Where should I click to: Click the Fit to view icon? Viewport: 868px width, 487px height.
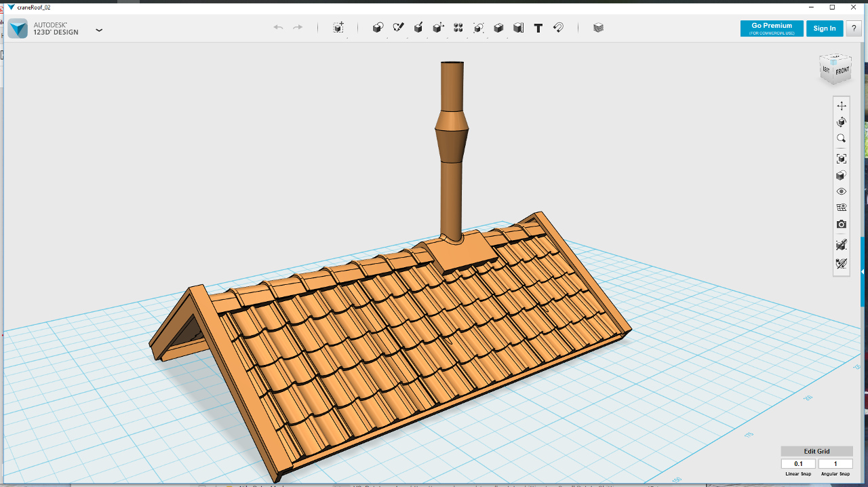pyautogui.click(x=842, y=159)
